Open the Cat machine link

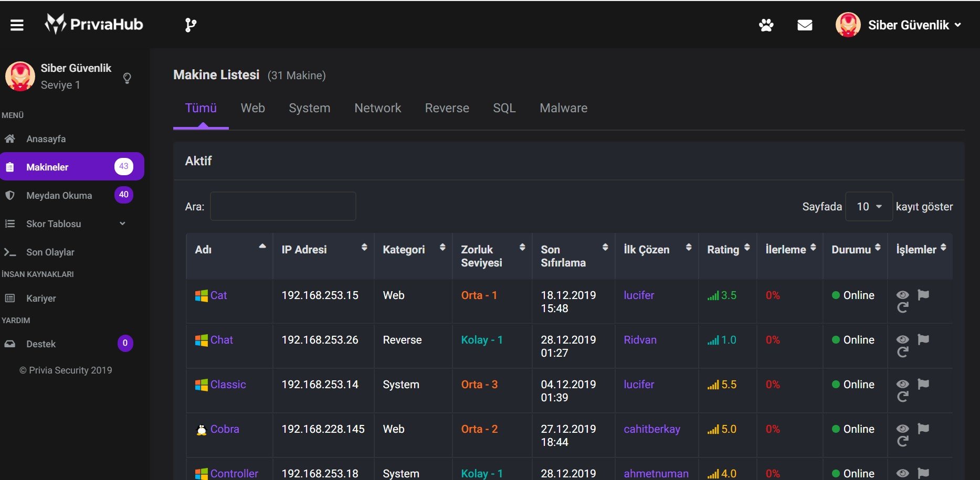(x=218, y=295)
